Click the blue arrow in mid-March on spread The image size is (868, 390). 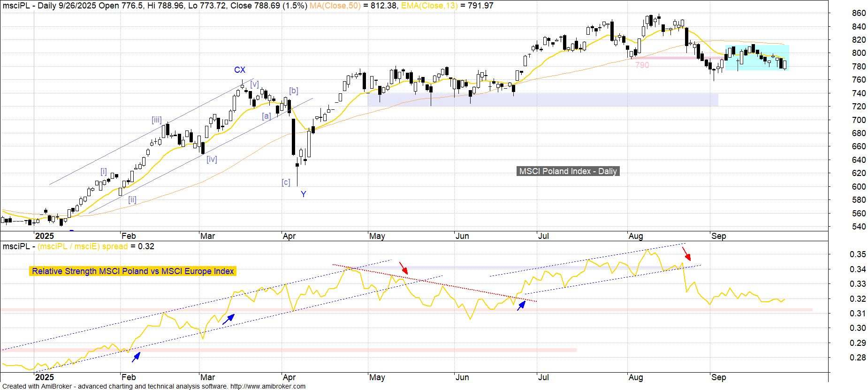(x=228, y=319)
